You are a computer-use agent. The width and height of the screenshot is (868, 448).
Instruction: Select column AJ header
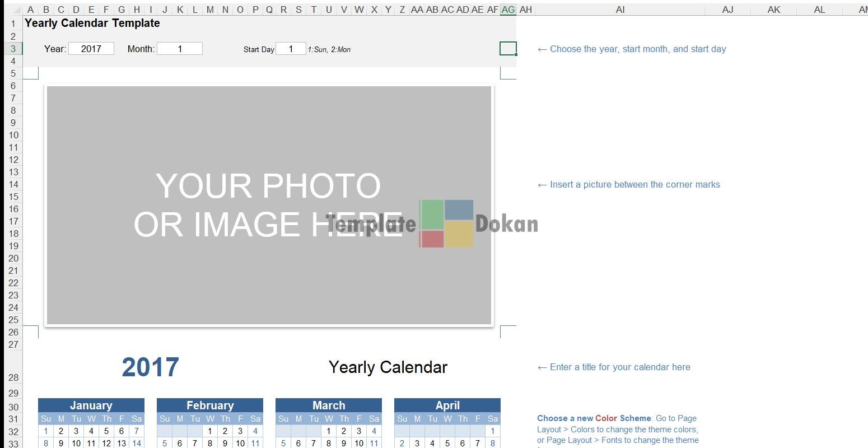coord(727,10)
